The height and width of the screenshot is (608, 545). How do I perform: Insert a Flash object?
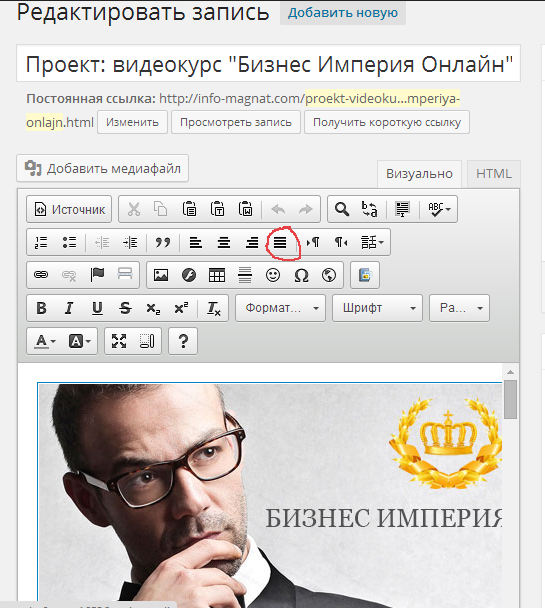189,275
